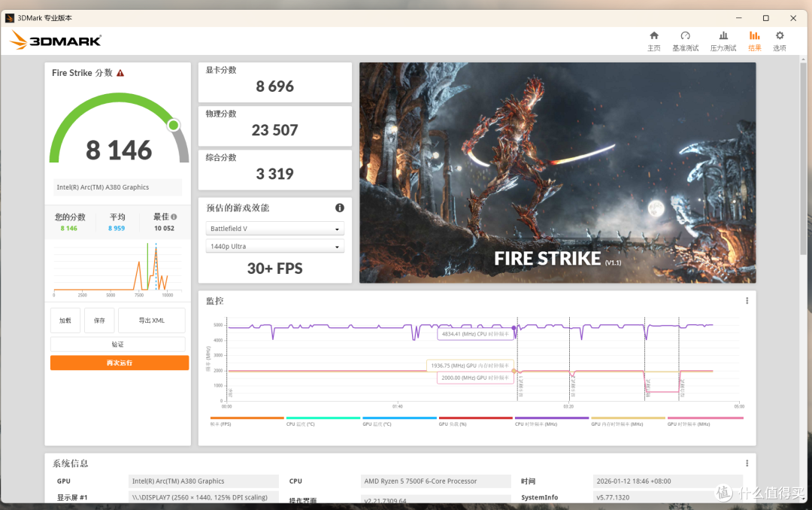The image size is (812, 510).
Task: Click the 导出 XML export button
Action: (152, 320)
